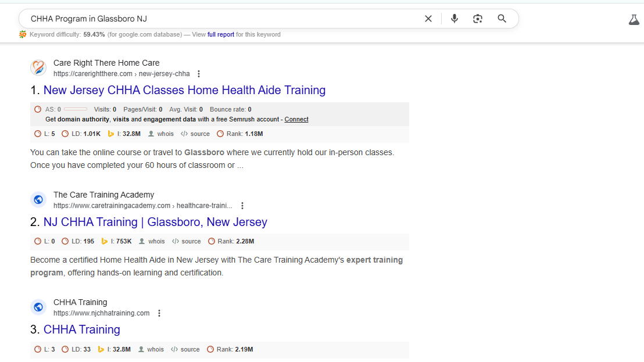Open NJ CHHA Training Glassboro result link
The width and height of the screenshot is (644, 362).
155,222
